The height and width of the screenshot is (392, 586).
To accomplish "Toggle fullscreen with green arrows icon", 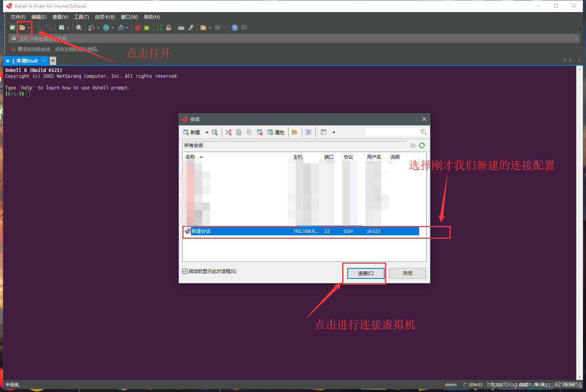I will [x=159, y=28].
